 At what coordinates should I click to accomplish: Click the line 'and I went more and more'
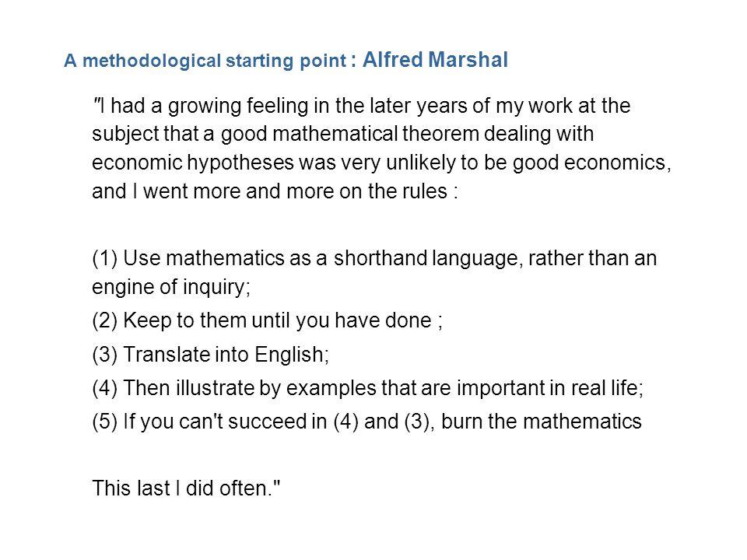[x=275, y=191]
